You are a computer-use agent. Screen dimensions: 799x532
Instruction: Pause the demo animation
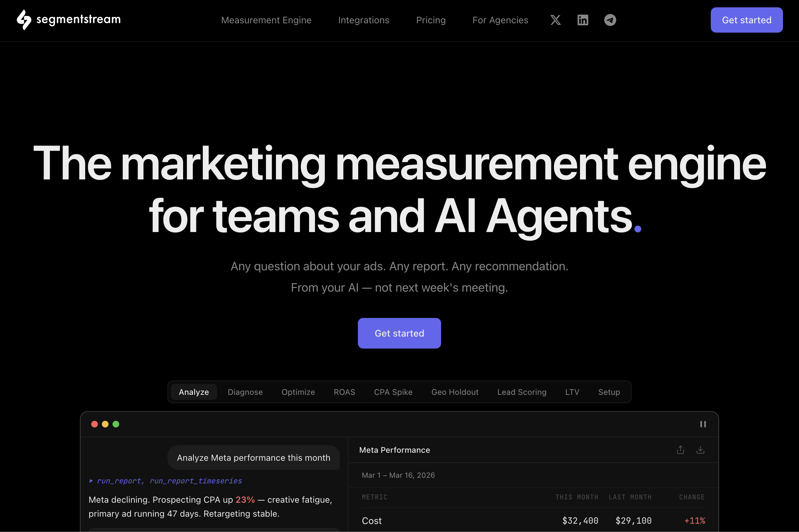703,424
